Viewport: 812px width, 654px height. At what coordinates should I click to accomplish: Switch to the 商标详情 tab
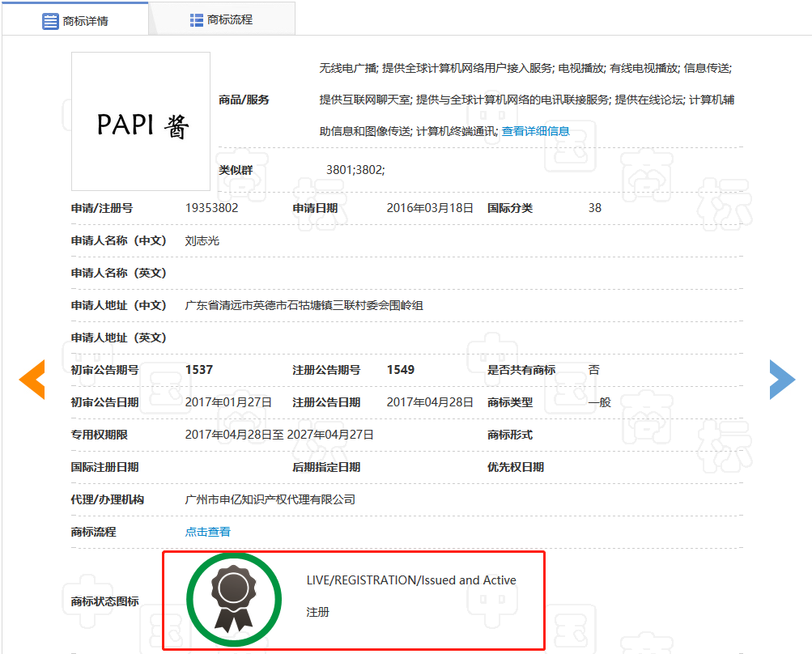coord(75,19)
